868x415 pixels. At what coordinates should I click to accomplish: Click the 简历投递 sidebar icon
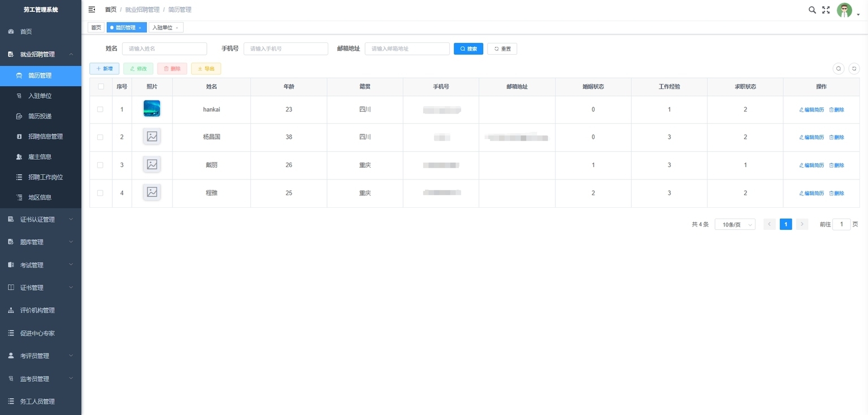19,116
